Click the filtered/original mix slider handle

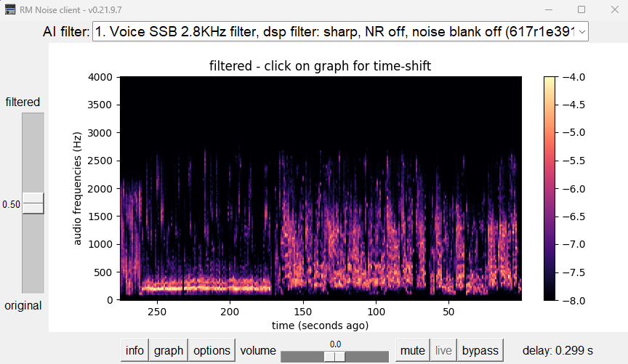point(33,203)
